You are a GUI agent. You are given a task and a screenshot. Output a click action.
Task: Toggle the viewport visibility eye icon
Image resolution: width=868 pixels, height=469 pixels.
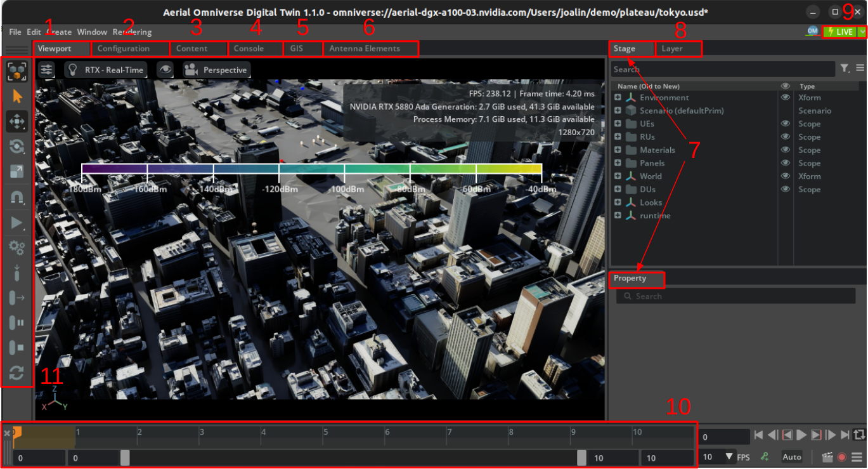pos(165,70)
